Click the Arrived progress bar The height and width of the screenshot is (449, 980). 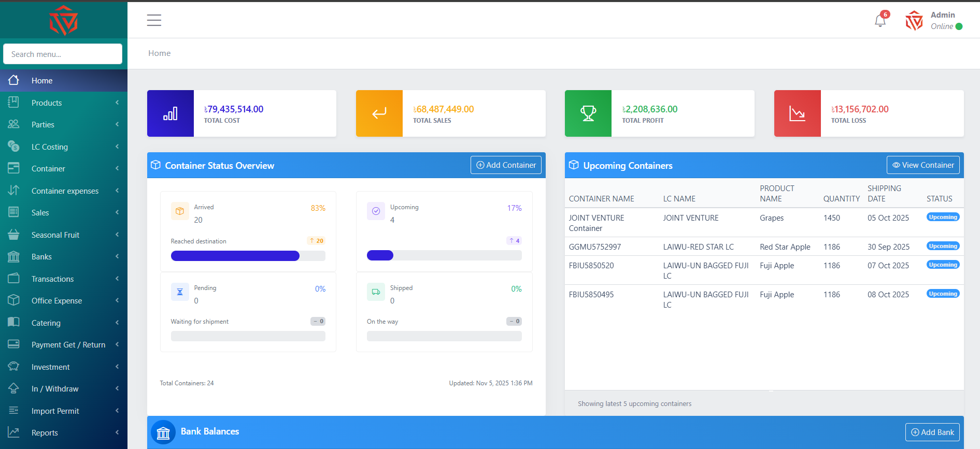(x=248, y=255)
